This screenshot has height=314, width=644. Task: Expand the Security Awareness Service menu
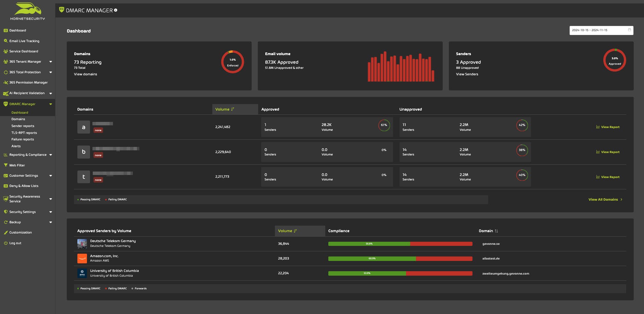(51, 199)
